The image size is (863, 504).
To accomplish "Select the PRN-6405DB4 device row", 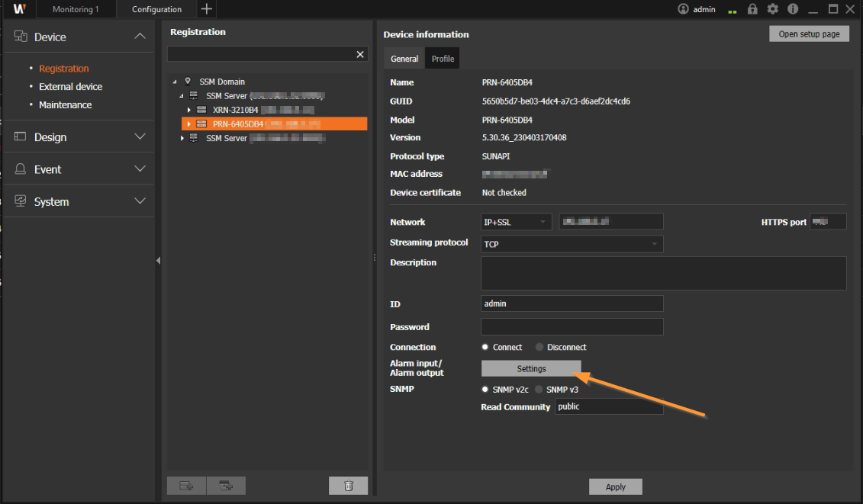I will click(x=275, y=124).
